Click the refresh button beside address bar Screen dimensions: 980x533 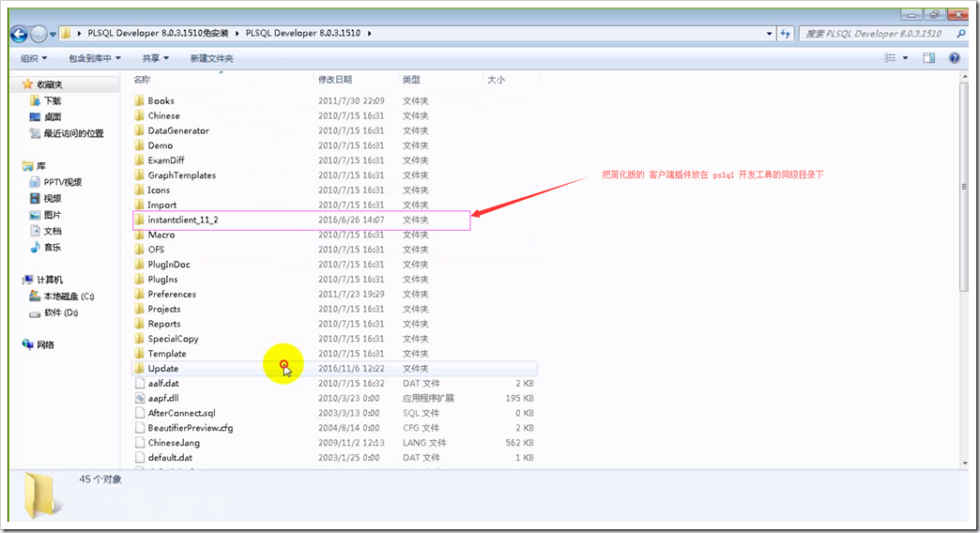[x=786, y=34]
